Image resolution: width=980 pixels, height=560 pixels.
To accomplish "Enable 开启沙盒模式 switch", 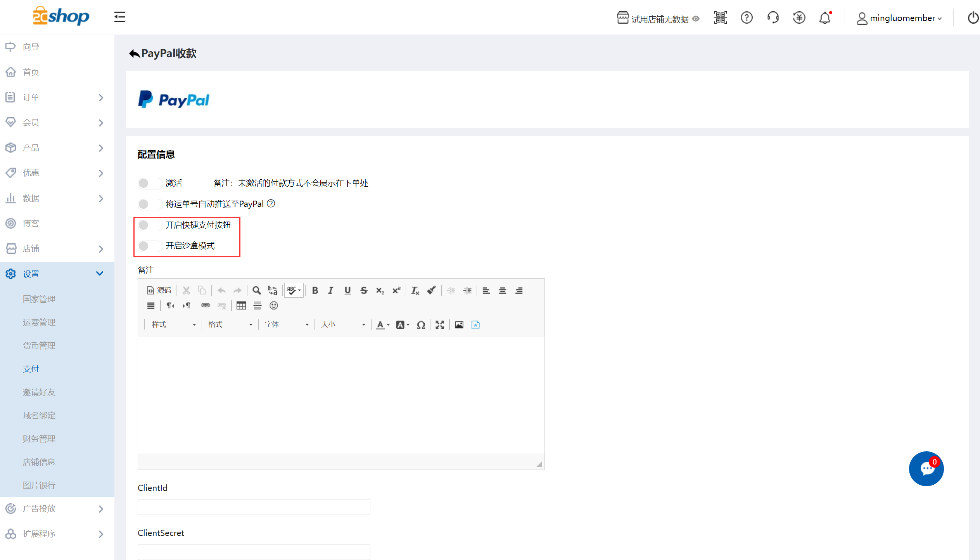I will click(150, 246).
